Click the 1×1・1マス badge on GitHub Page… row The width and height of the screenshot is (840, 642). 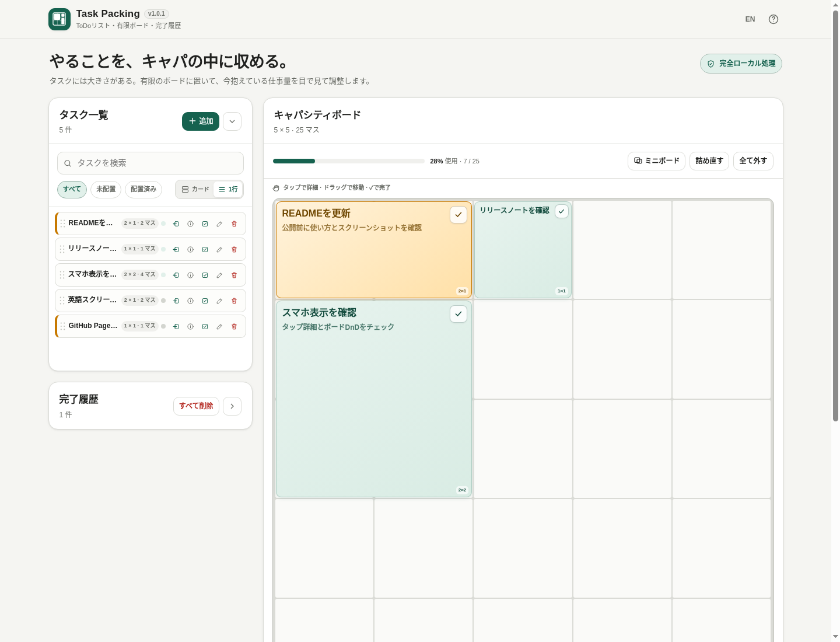140,326
